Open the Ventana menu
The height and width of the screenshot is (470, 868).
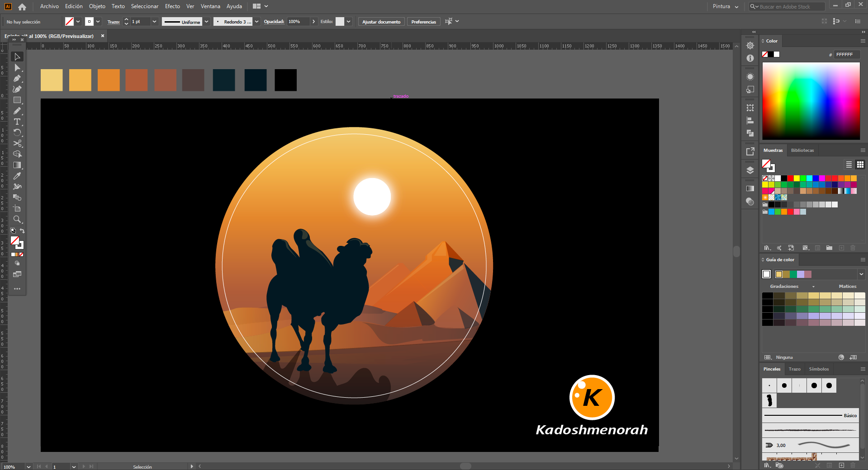pyautogui.click(x=210, y=6)
